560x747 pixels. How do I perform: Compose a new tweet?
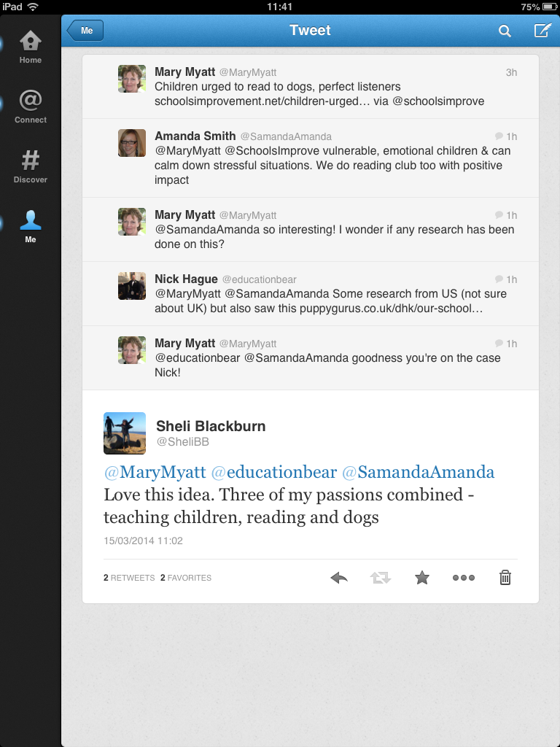[542, 31]
